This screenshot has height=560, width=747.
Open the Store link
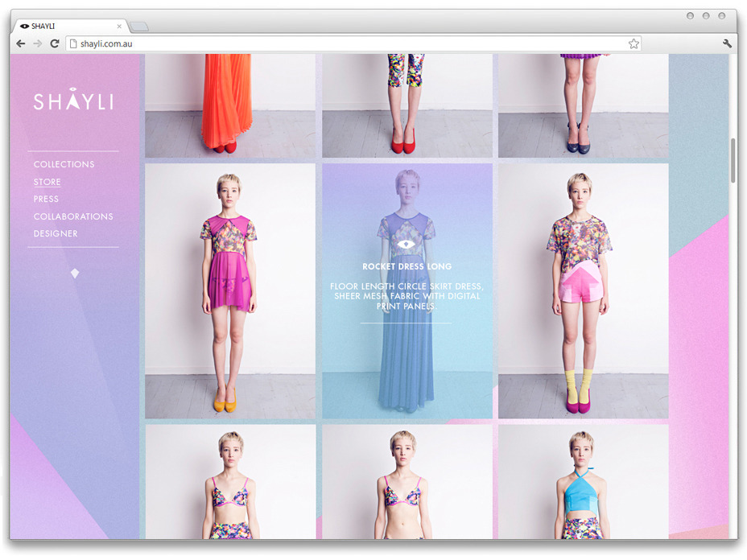click(x=47, y=182)
